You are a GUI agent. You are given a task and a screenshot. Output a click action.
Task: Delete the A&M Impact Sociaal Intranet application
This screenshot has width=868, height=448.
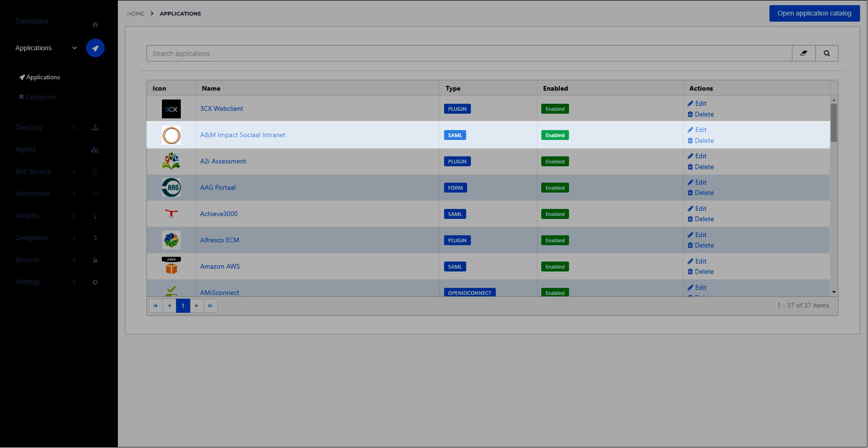coord(701,141)
